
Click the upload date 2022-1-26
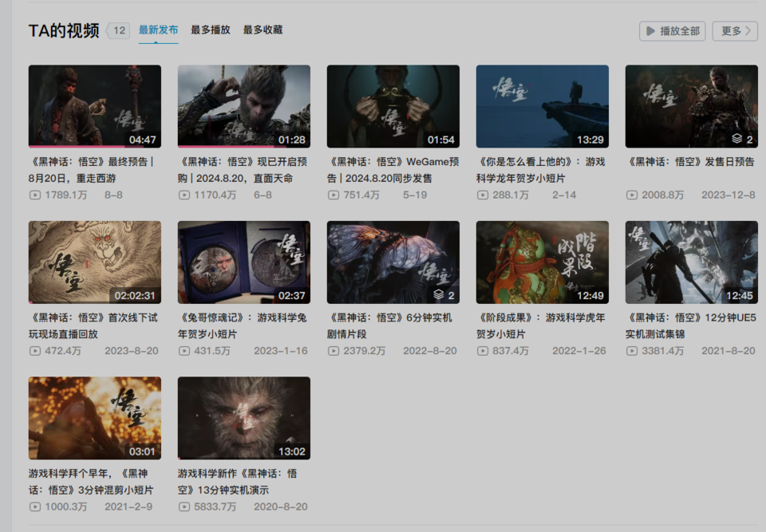[579, 351]
